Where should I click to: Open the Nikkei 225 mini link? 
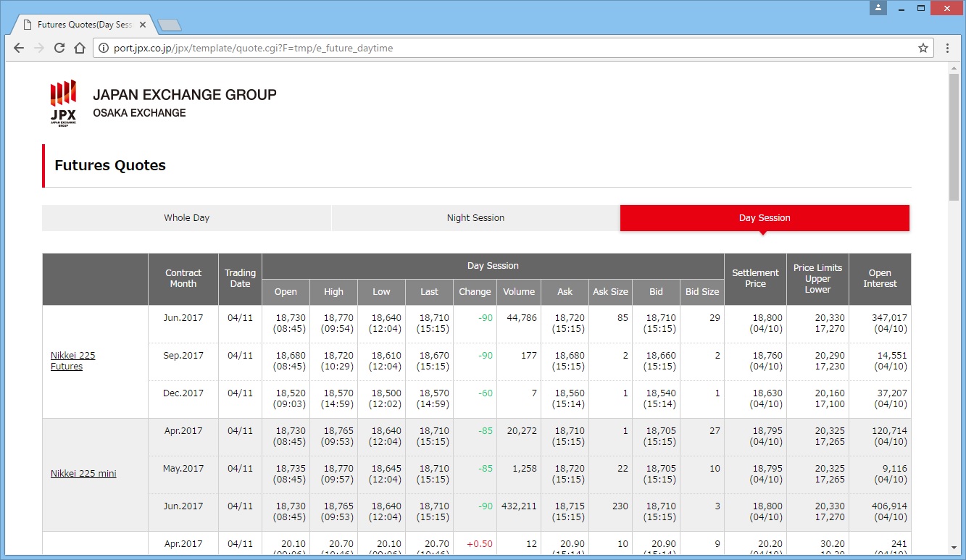(83, 474)
